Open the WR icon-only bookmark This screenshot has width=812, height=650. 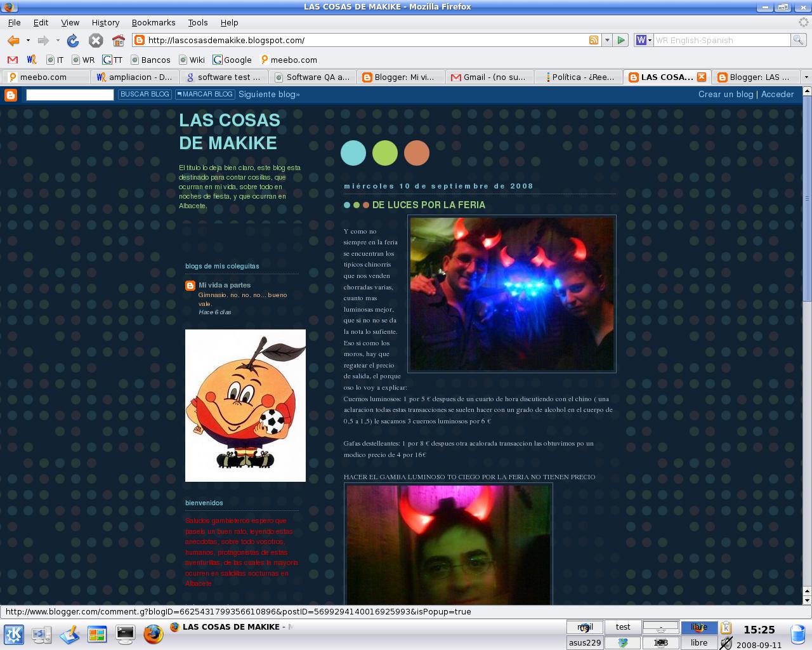tap(32, 60)
